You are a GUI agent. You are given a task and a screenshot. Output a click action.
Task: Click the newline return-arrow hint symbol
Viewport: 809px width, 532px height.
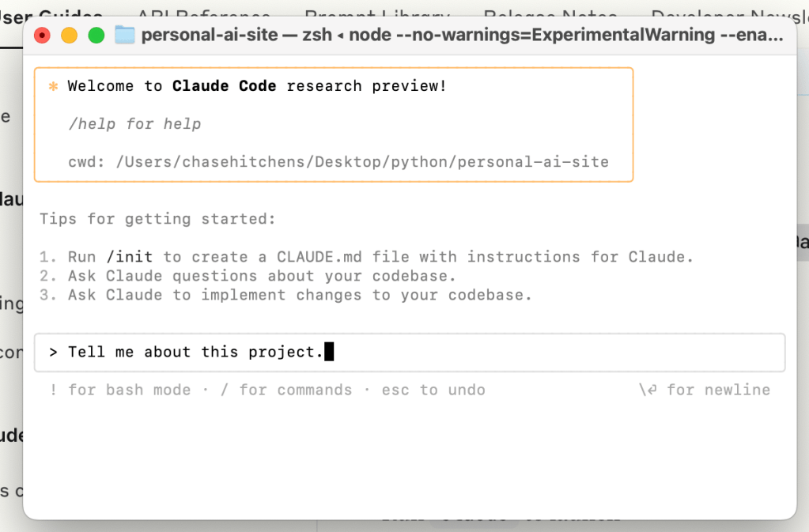648,390
